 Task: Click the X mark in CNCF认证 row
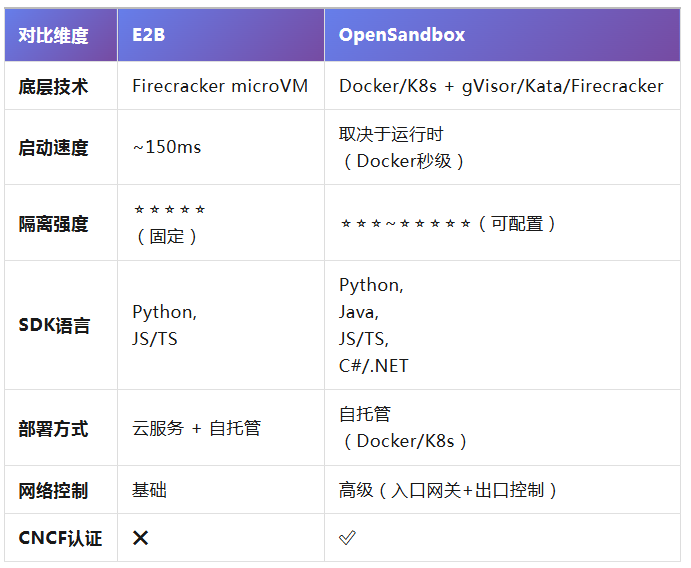141,538
